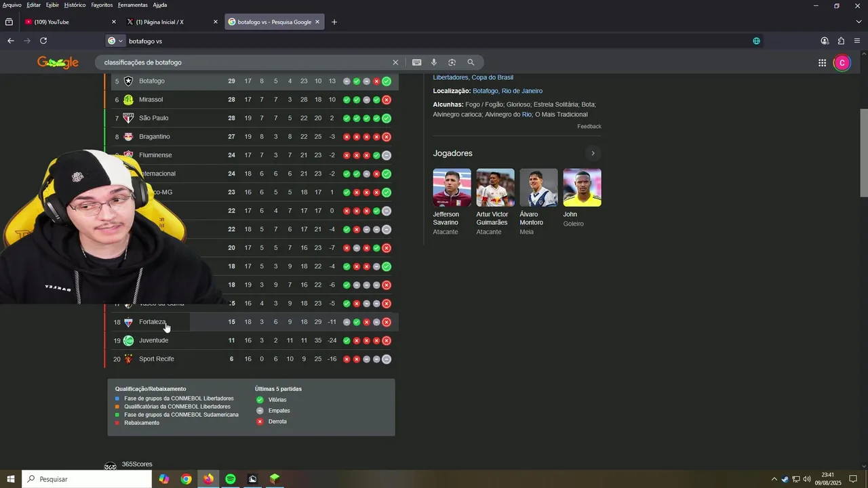
Task: Click the Juventude club crest icon
Action: coord(128,340)
